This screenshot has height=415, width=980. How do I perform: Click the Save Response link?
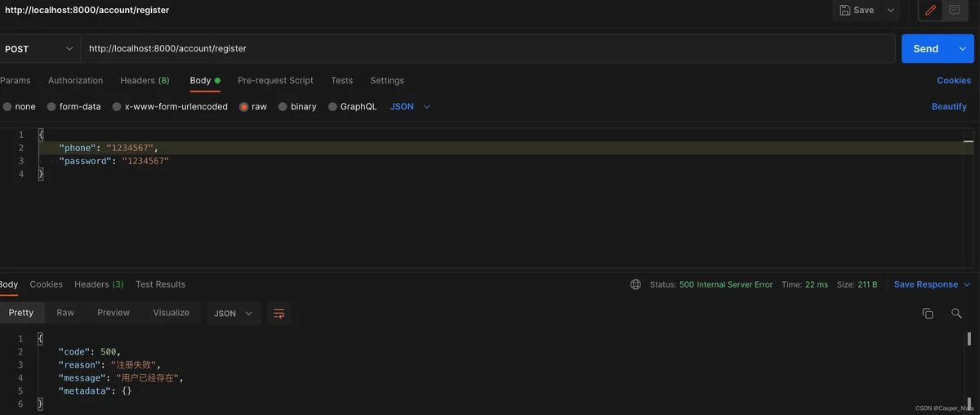coord(926,285)
